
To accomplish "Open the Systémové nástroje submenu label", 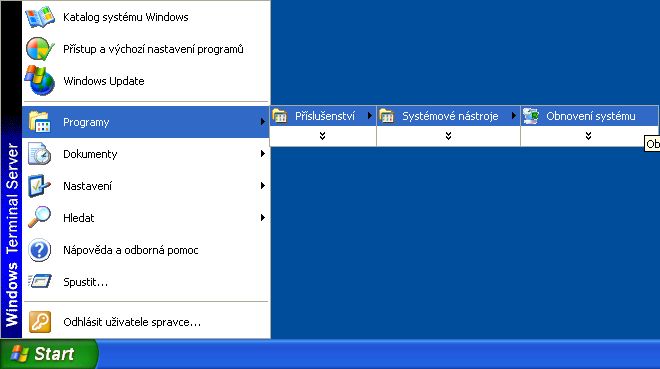I will pos(450,116).
